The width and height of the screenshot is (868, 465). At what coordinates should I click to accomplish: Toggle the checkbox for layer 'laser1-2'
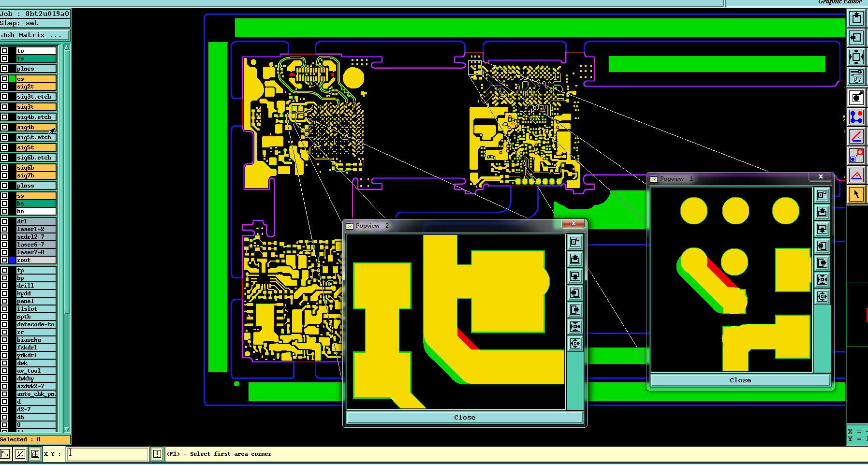4,229
